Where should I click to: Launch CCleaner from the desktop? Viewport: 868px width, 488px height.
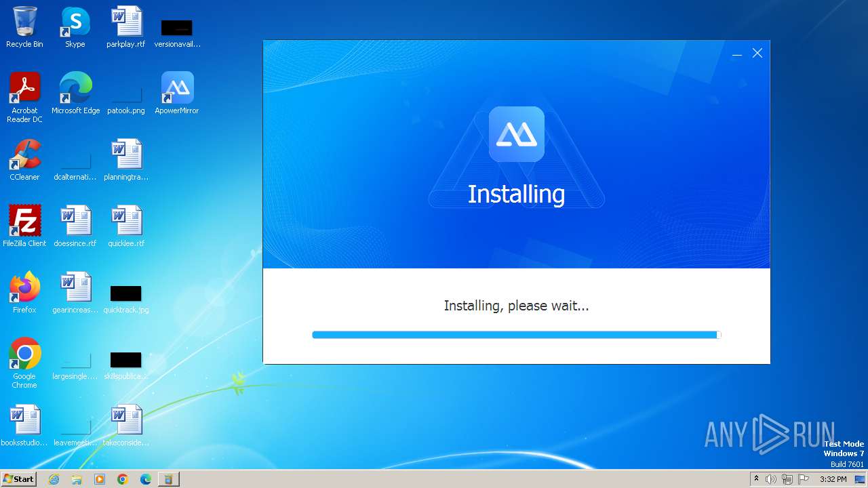tap(24, 160)
